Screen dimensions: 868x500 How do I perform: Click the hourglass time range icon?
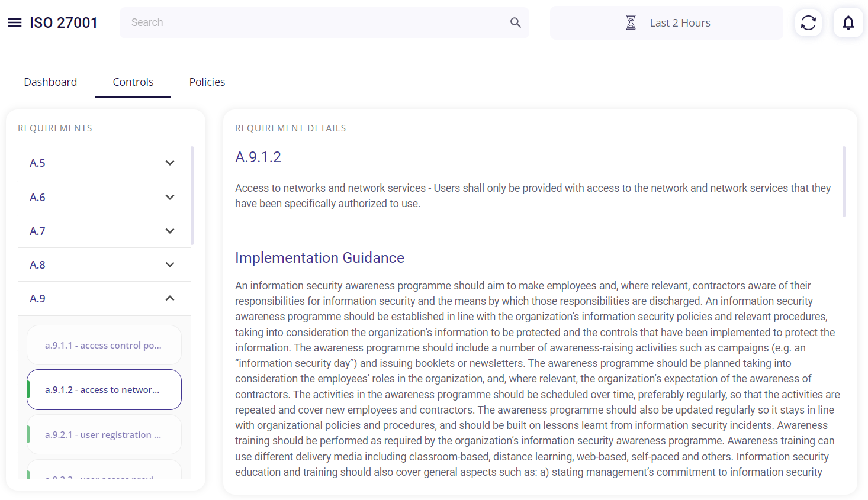pos(631,22)
